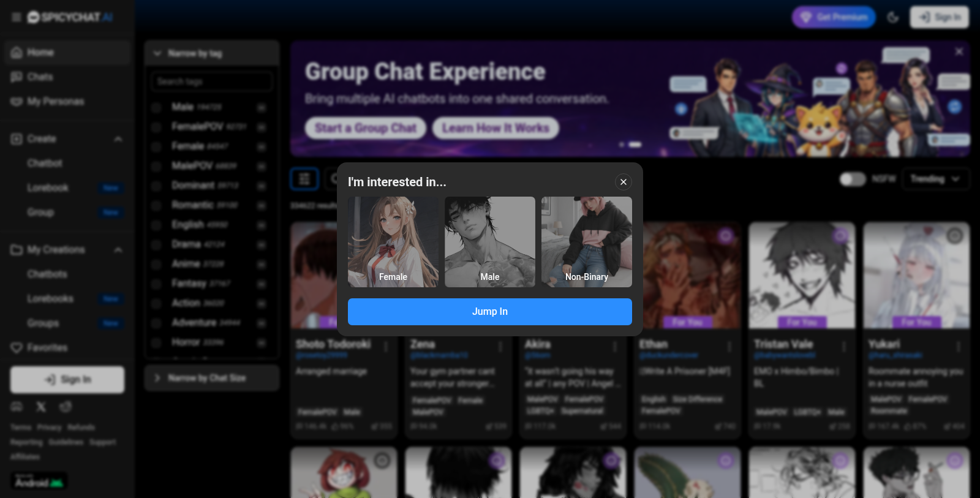Open the Tristan Vale character thumbnail
980x498 pixels.
pos(802,276)
